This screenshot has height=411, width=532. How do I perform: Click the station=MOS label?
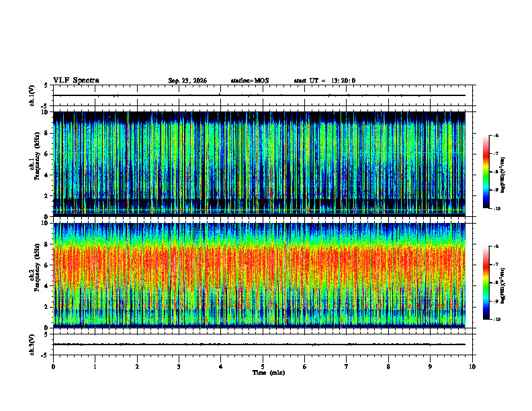(x=250, y=81)
